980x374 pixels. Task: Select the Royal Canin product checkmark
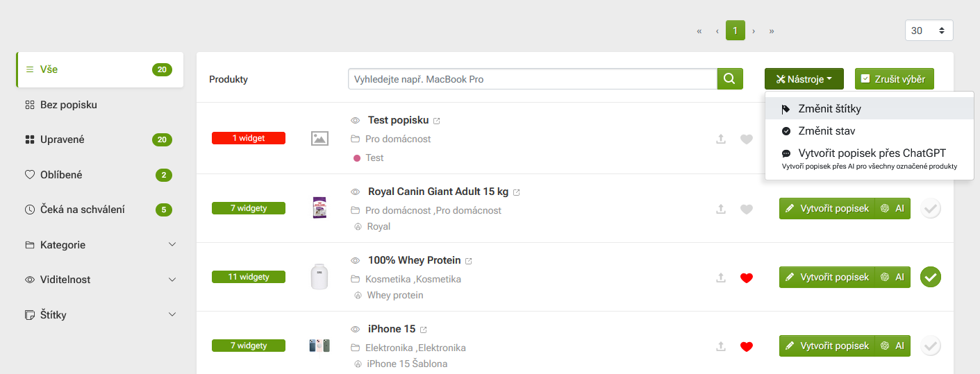(931, 208)
